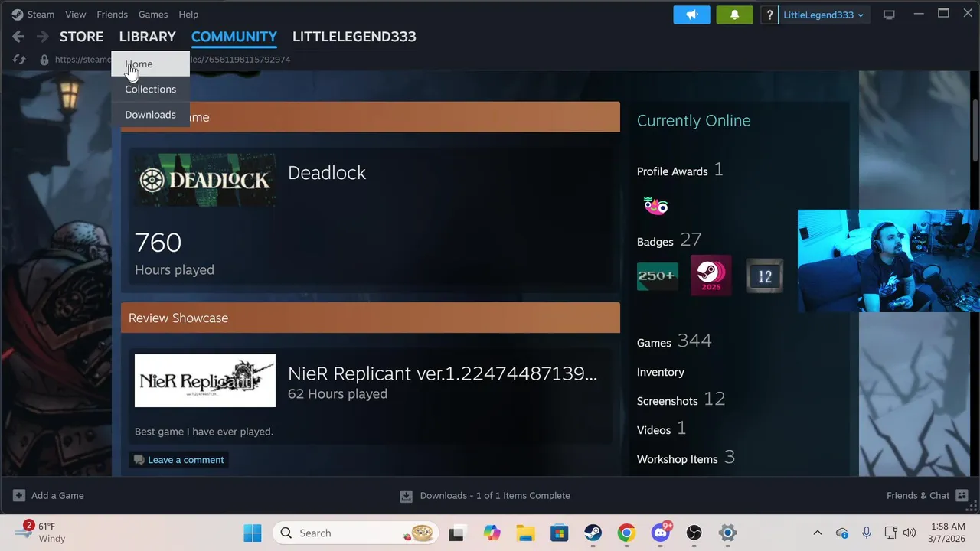Open Microsoft Store from the taskbar
The image size is (980, 551).
pos(559,533)
